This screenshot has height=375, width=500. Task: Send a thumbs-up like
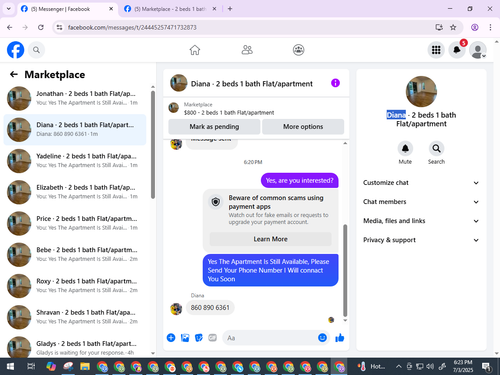click(340, 338)
